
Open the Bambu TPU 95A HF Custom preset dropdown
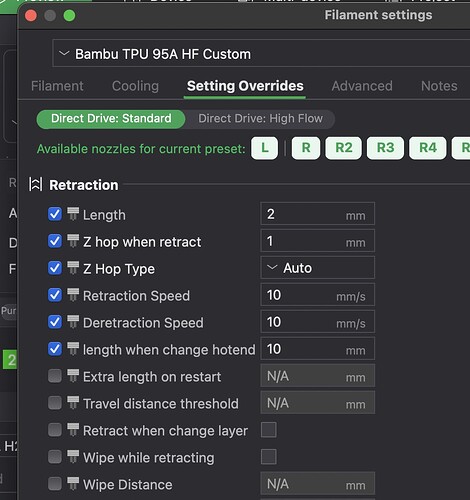point(261,54)
